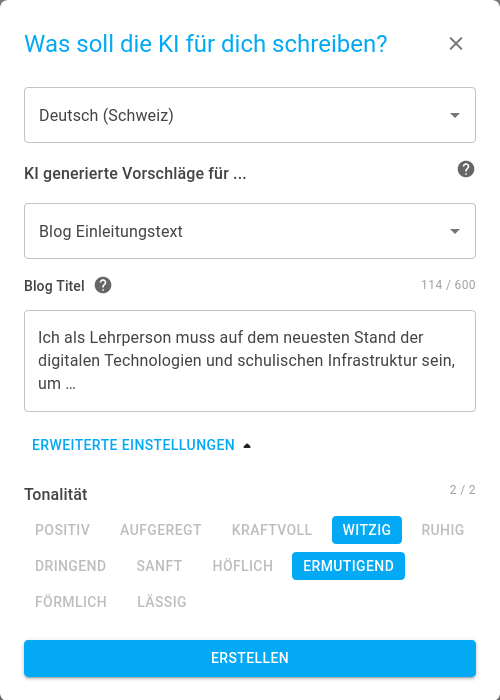Viewport: 500px width, 700px height.
Task: Select the Aufgeregt tone
Action: click(x=161, y=530)
